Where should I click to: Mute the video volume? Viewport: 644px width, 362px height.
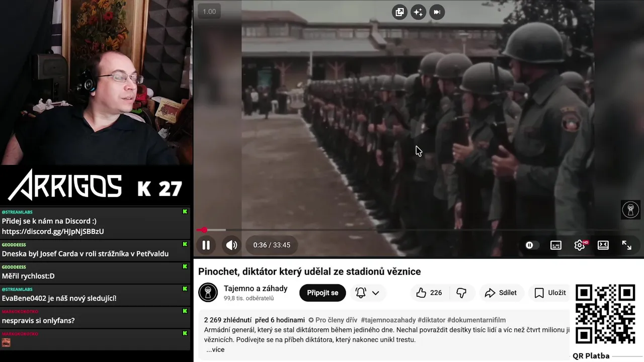[231, 245]
